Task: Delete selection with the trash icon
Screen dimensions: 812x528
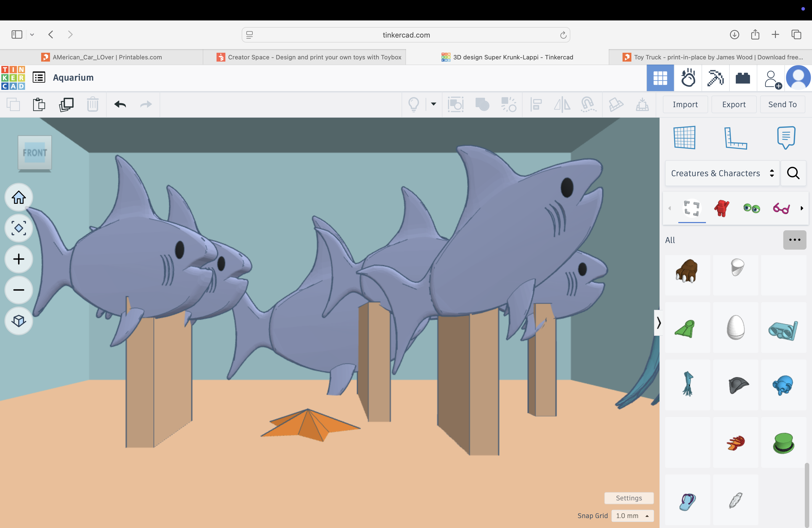Action: tap(93, 104)
